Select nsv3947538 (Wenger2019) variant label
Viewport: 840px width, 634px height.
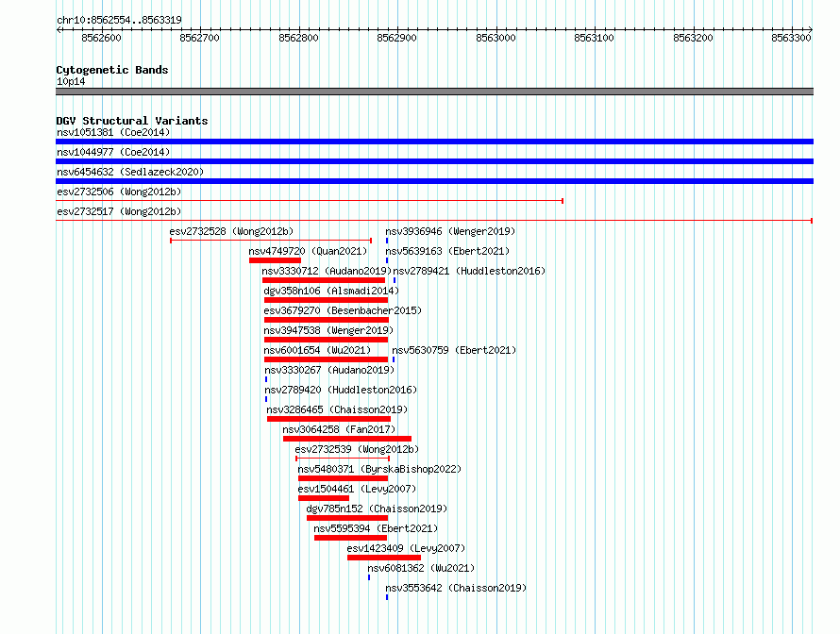tap(328, 330)
